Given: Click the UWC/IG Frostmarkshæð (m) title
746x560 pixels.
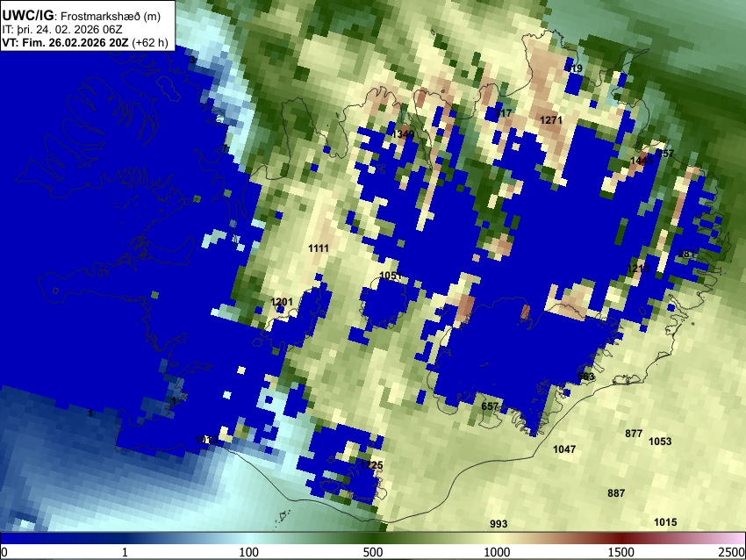Looking at the screenshot, I should click(82, 16).
